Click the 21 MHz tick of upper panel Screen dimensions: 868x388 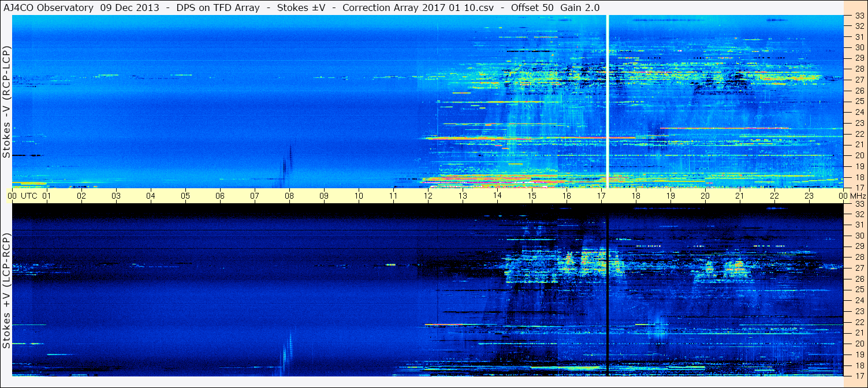point(859,144)
